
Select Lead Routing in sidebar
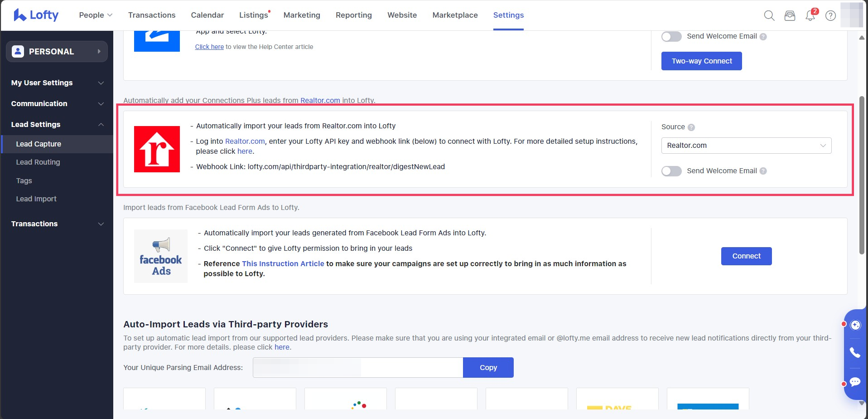(38, 162)
